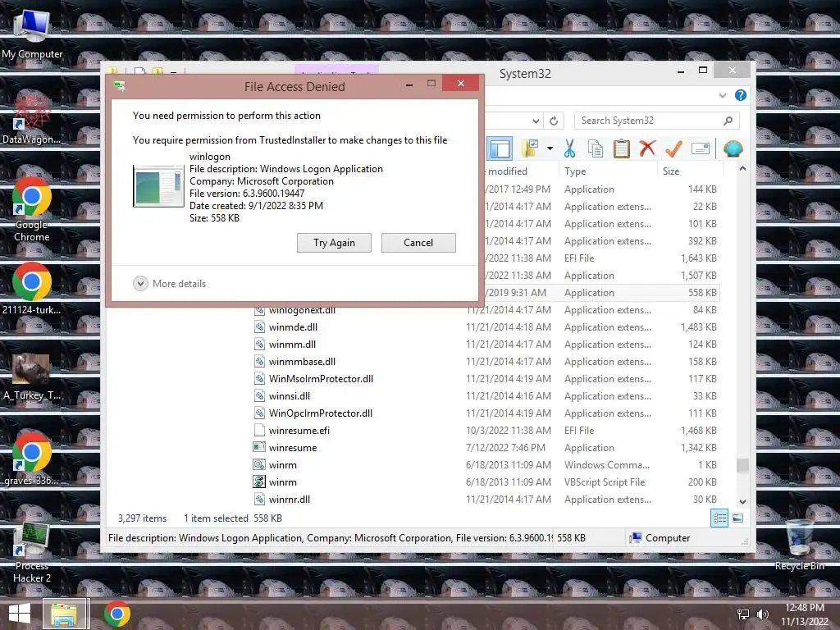Click the red X Delete icon

click(647, 148)
